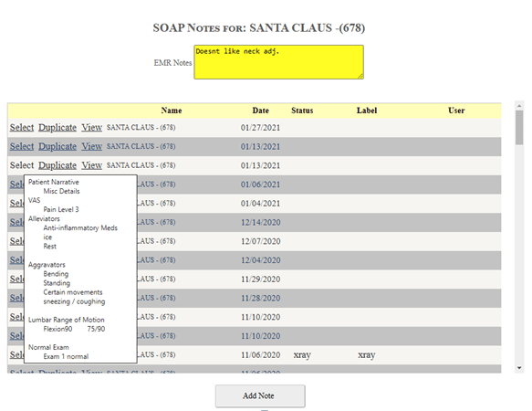Image resolution: width=532 pixels, height=411 pixels.
Task: Click the Add Note button
Action: pyautogui.click(x=260, y=395)
